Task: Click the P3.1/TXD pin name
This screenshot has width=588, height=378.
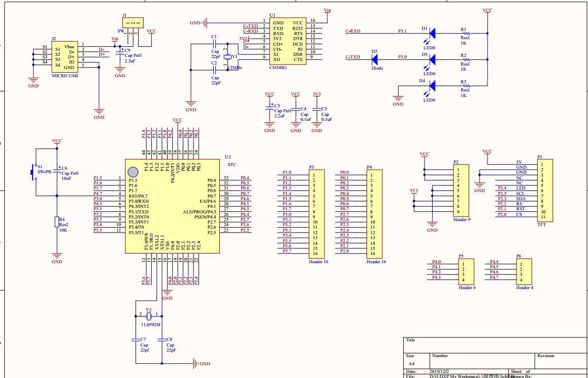Action: (x=139, y=212)
